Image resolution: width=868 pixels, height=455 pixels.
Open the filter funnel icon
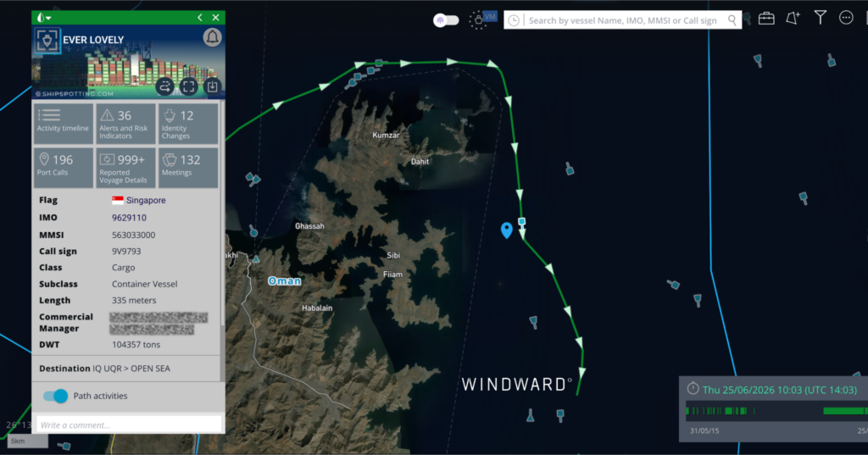[821, 18]
